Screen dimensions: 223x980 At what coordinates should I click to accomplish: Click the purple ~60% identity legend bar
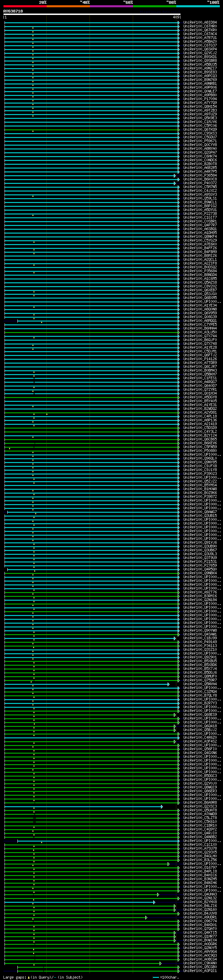tap(111, 7)
